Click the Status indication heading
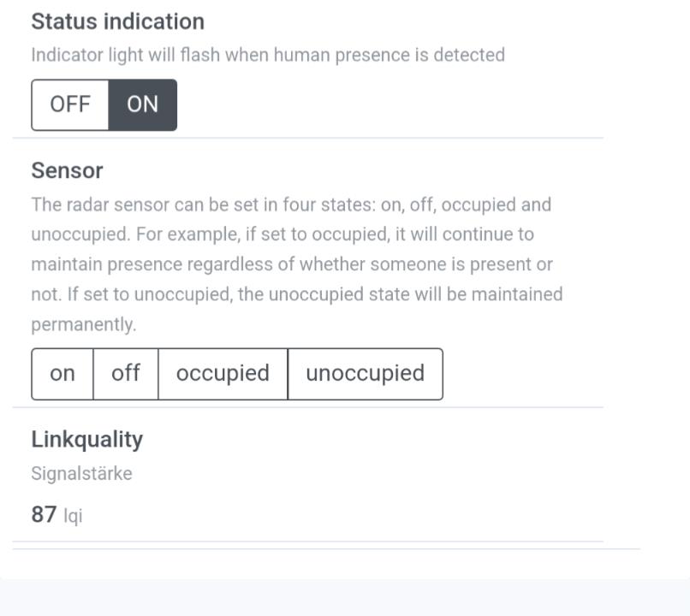This screenshot has height=616, width=690. [x=117, y=21]
